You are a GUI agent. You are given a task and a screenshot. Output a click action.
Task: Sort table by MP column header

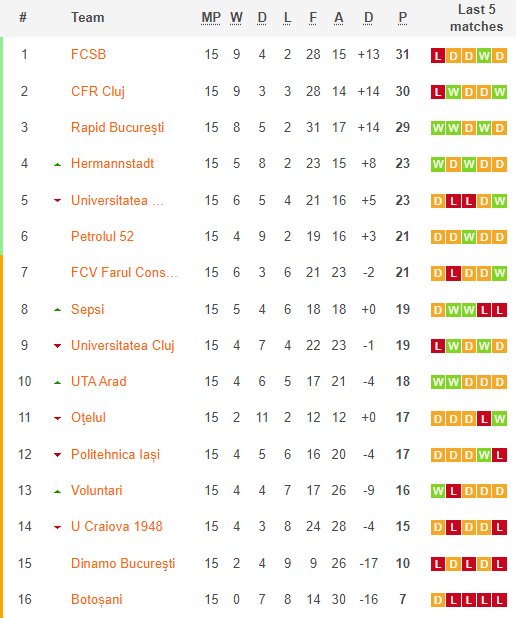coord(211,18)
